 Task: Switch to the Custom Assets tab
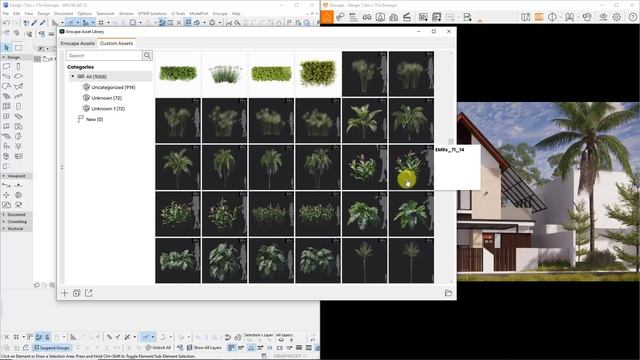[116, 43]
